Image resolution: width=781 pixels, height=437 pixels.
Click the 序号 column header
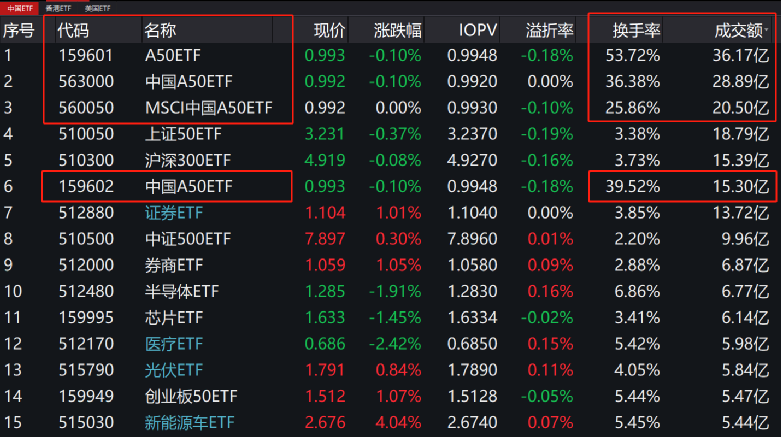point(18,30)
